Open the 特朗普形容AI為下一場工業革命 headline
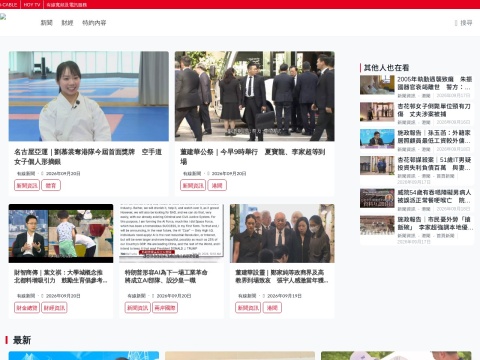 pos(166,276)
